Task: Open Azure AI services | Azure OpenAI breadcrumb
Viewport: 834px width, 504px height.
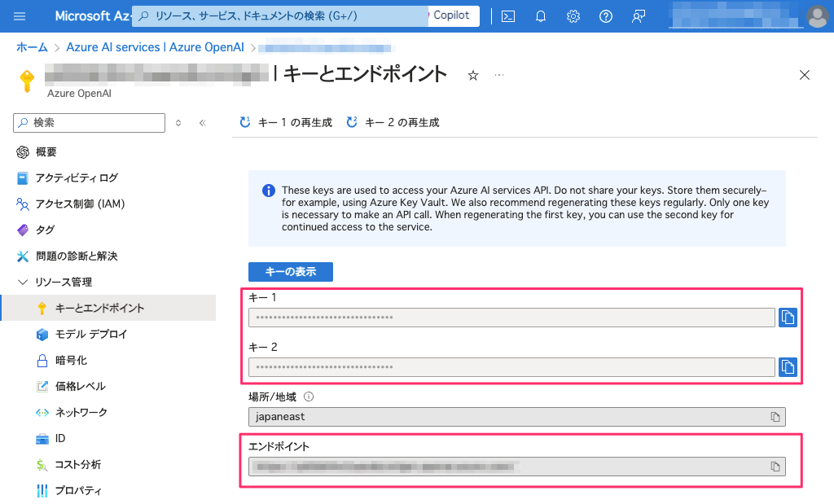Action: [155, 47]
